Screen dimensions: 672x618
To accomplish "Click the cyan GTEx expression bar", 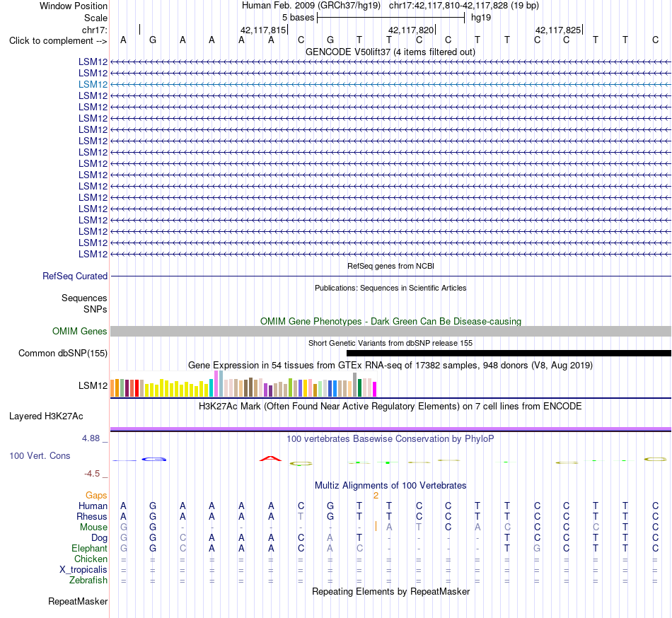I will [x=212, y=387].
